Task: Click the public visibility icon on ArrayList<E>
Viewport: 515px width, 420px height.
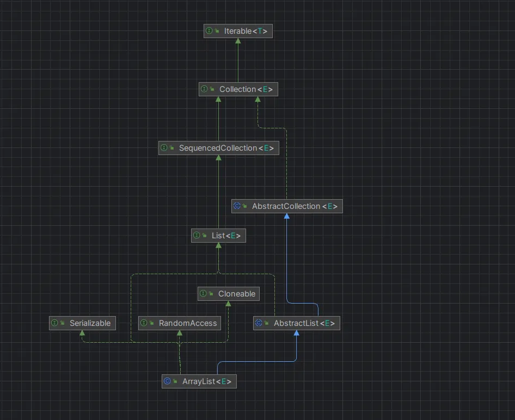Action: coord(175,382)
